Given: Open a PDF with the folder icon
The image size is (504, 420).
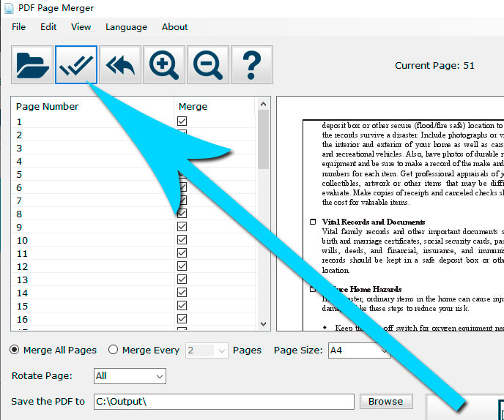Looking at the screenshot, I should click(x=32, y=65).
